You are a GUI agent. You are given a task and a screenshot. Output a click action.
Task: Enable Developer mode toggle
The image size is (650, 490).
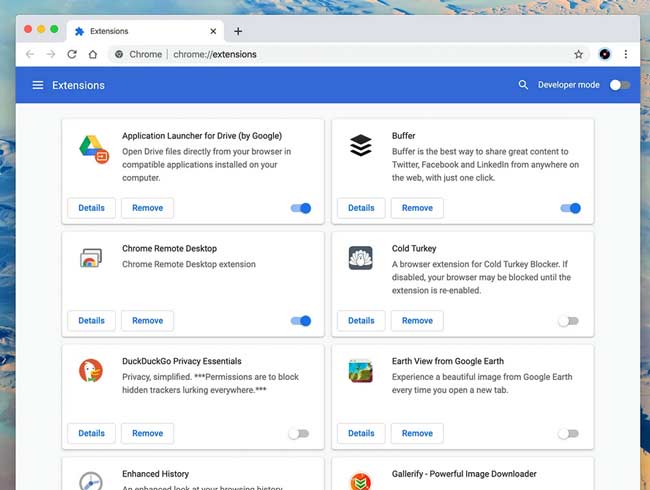click(620, 85)
